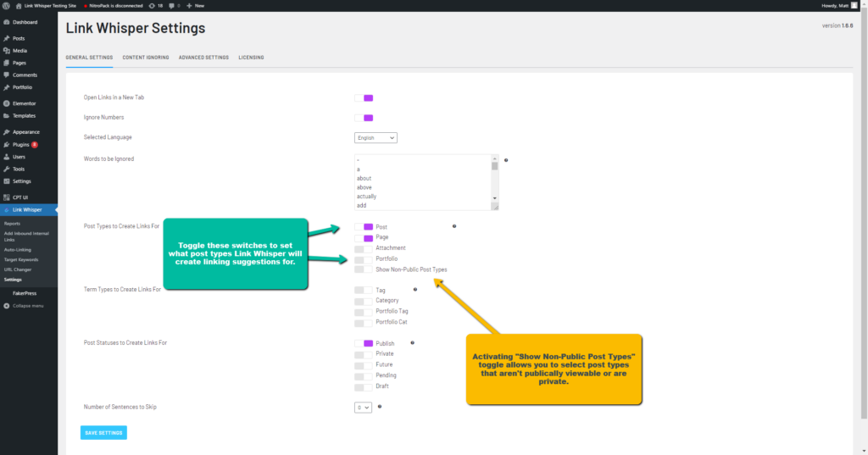Enable Show Non-Public Post Types switch
Viewport: 868px width, 455px height.
coord(364,269)
